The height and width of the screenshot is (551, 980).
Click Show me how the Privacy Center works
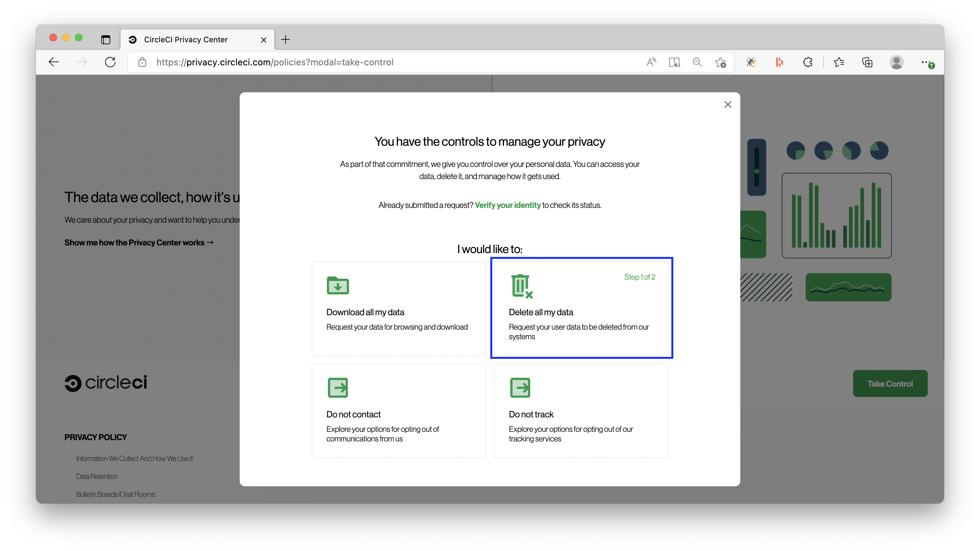[139, 242]
